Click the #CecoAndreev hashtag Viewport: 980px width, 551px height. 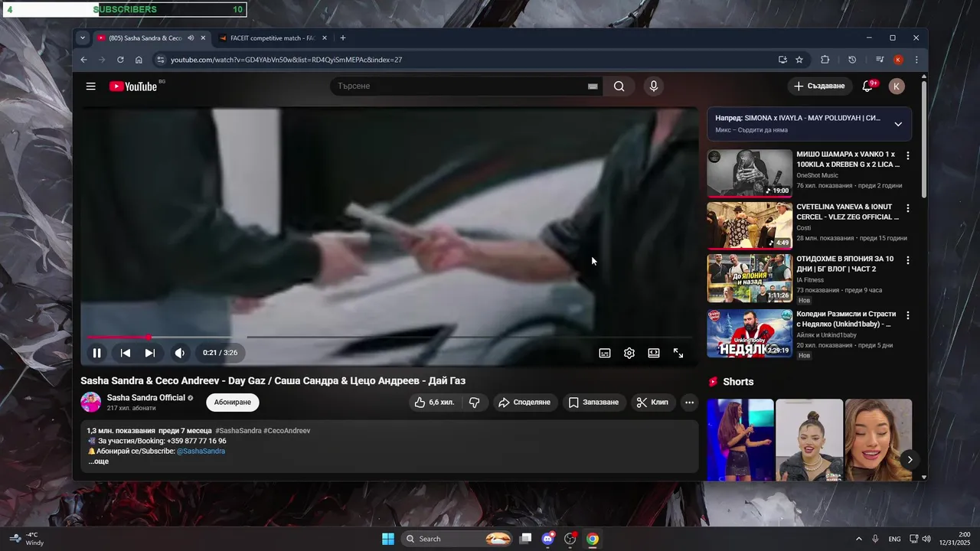click(x=287, y=431)
